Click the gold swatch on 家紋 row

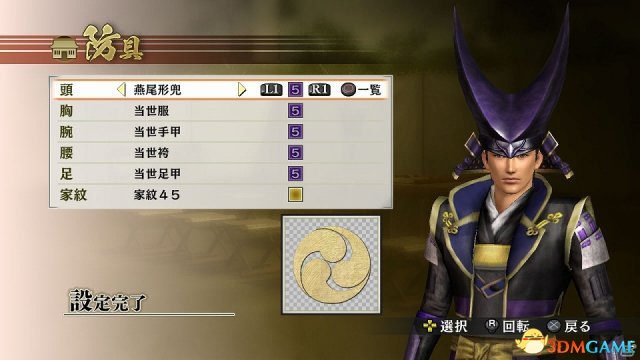pos(295,195)
